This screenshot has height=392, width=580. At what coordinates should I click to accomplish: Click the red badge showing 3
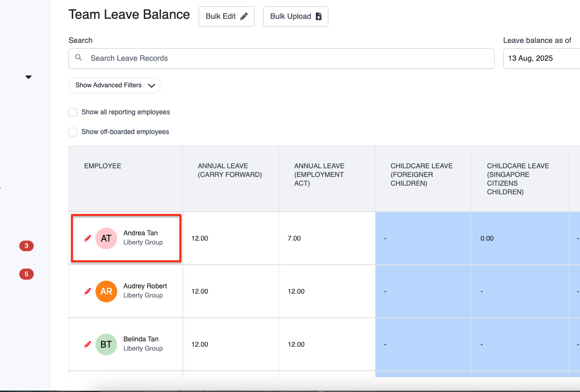(26, 246)
